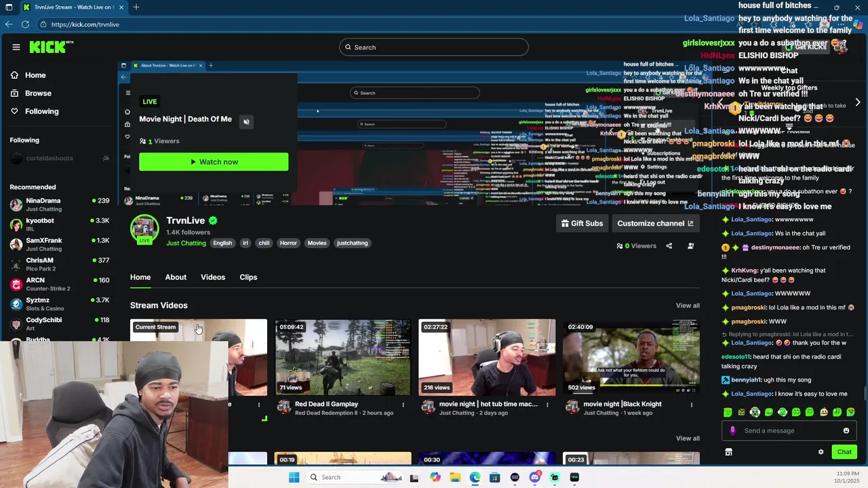The image size is (868, 488).
Task: Toggle the sidebar hamburger menu
Action: click(x=16, y=47)
